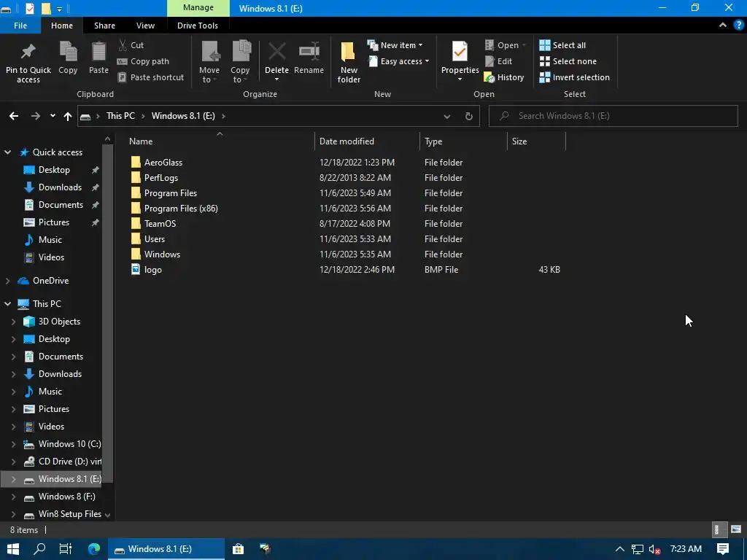The width and height of the screenshot is (747, 560).
Task: Click the Rename icon
Action: (309, 52)
